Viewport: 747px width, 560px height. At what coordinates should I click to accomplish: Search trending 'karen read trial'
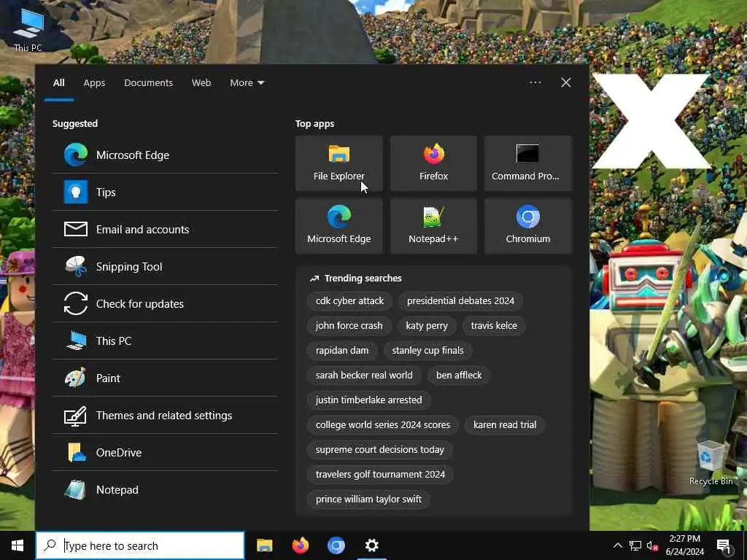tap(505, 424)
